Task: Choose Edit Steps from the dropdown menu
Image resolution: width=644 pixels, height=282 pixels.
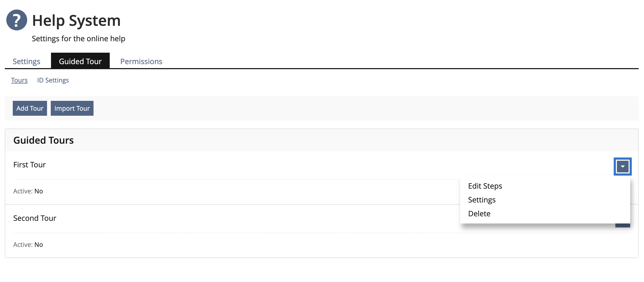Action: [485, 186]
